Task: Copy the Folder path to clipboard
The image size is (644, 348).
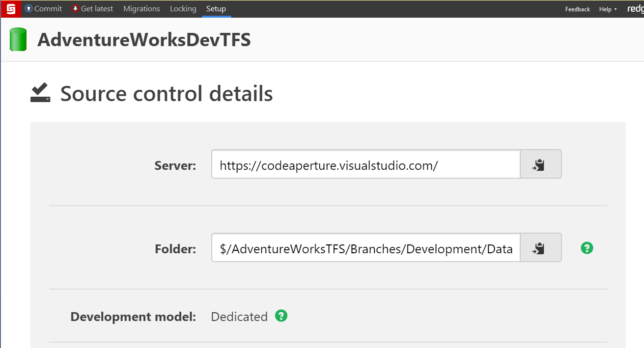Action: click(x=540, y=248)
